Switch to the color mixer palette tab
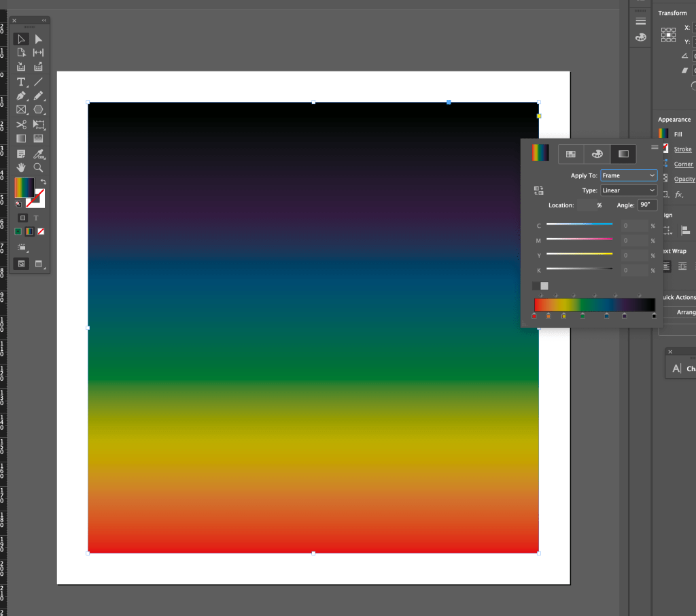This screenshot has height=616, width=696. 597,154
